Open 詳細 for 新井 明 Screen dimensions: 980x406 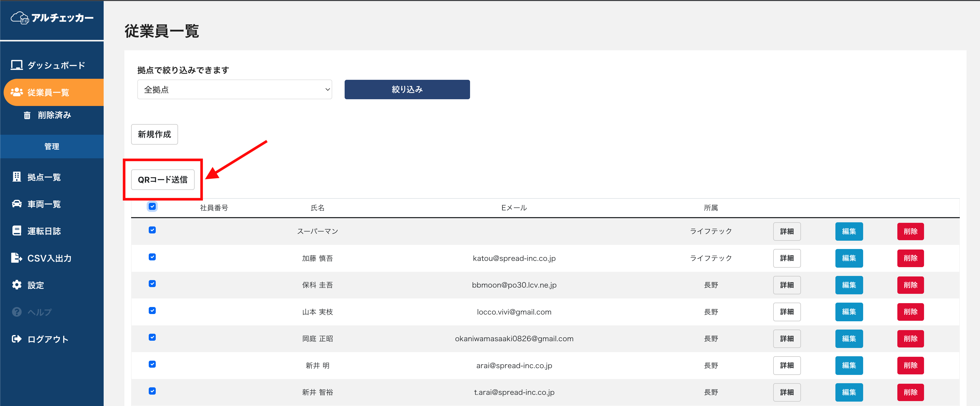(787, 365)
